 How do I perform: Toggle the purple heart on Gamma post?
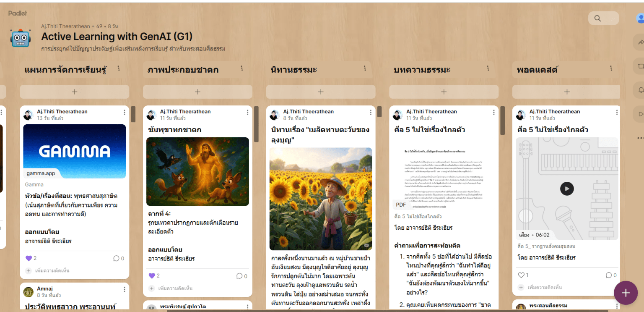tap(29, 258)
